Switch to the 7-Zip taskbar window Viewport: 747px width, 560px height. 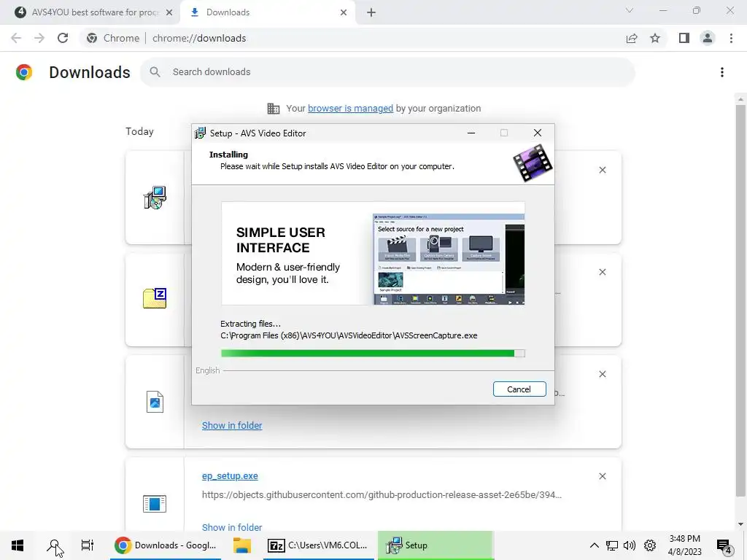(x=318, y=545)
